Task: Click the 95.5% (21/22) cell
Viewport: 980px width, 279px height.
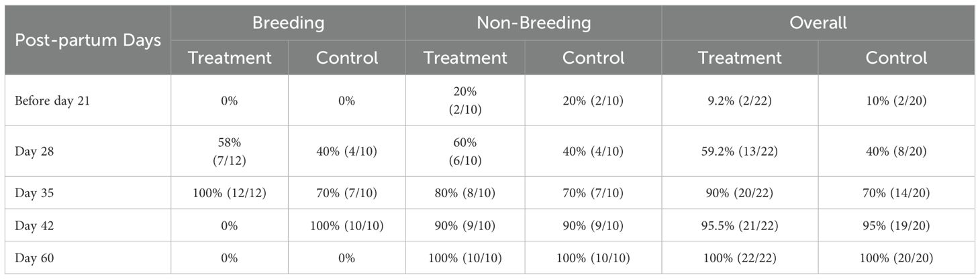Action: (x=740, y=226)
